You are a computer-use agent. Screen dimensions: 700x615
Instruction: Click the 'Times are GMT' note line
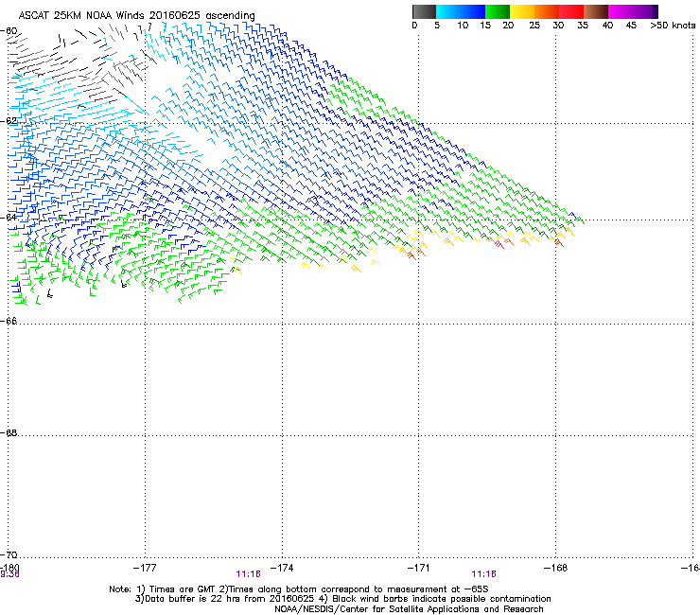[x=299, y=589]
